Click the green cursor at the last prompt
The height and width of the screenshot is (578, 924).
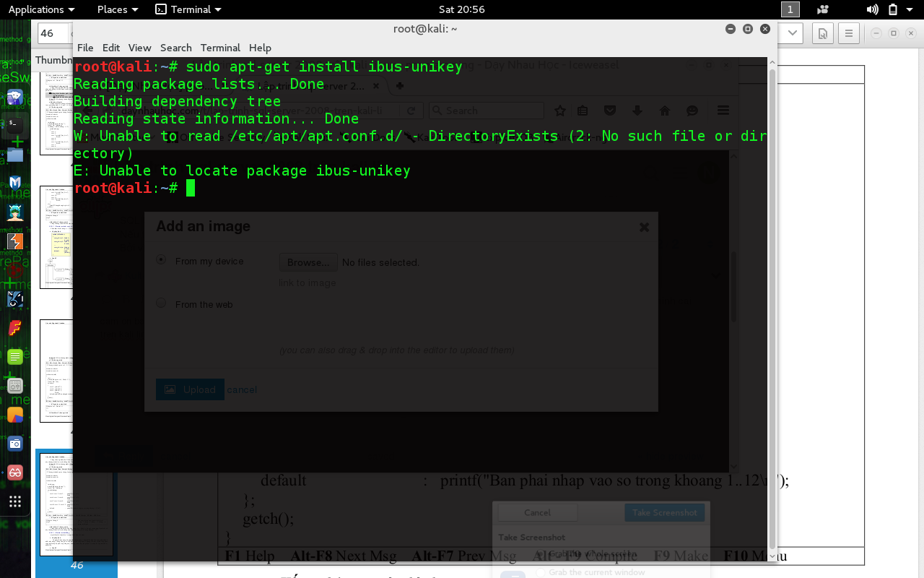pyautogui.click(x=191, y=188)
